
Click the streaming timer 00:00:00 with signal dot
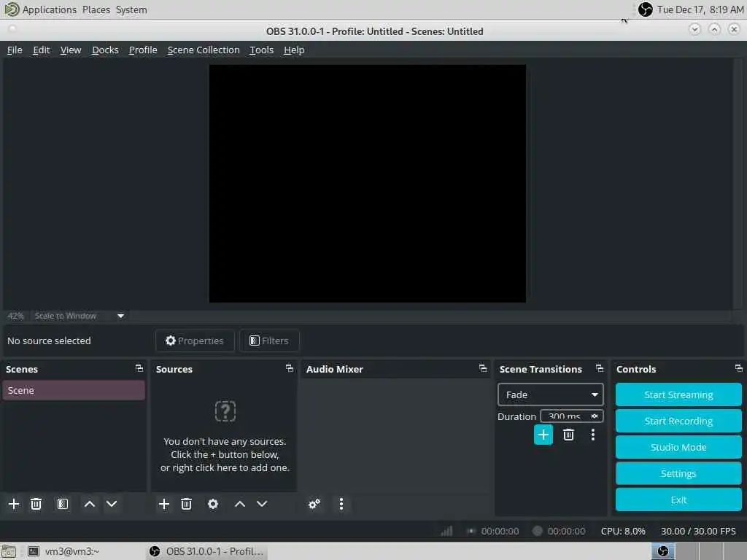(x=493, y=531)
